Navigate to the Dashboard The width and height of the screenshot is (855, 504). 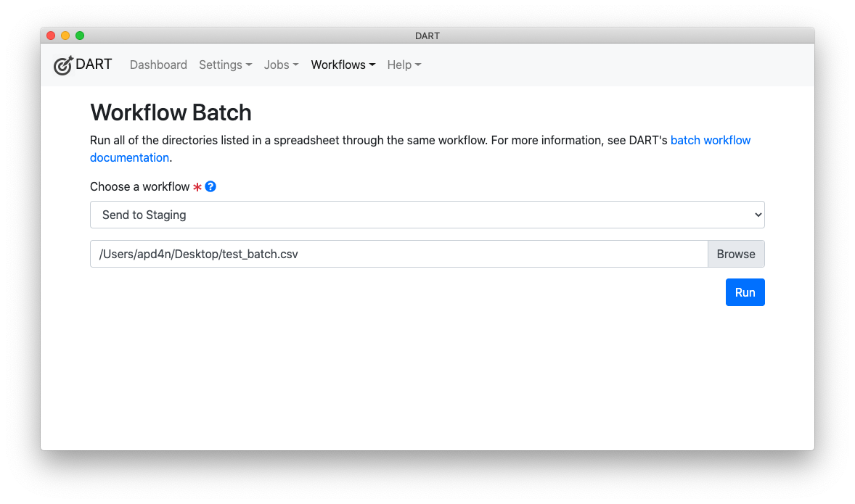tap(158, 65)
